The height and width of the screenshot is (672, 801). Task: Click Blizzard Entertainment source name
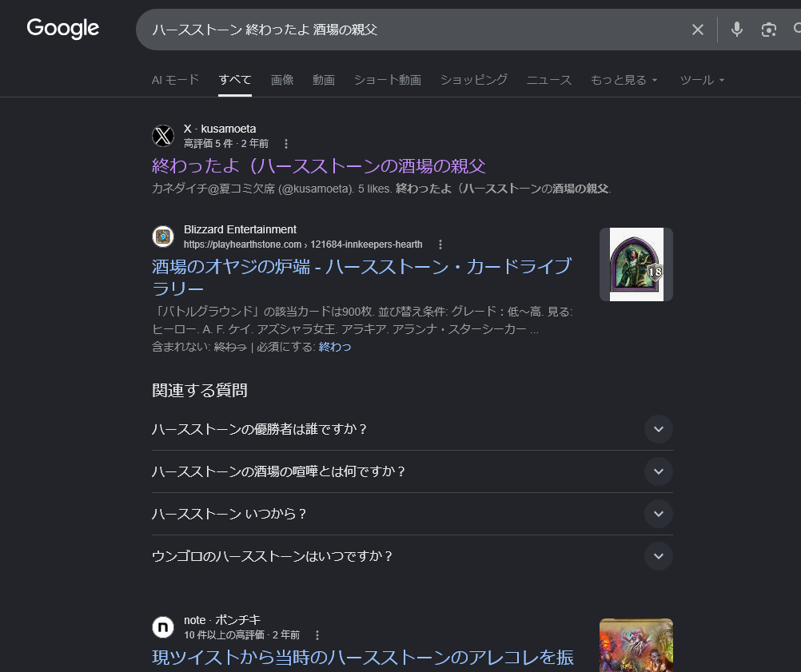click(x=240, y=230)
